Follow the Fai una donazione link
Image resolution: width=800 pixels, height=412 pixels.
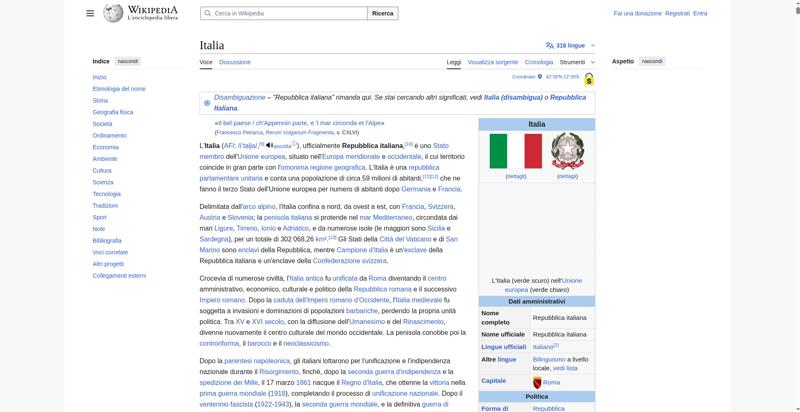click(x=637, y=13)
